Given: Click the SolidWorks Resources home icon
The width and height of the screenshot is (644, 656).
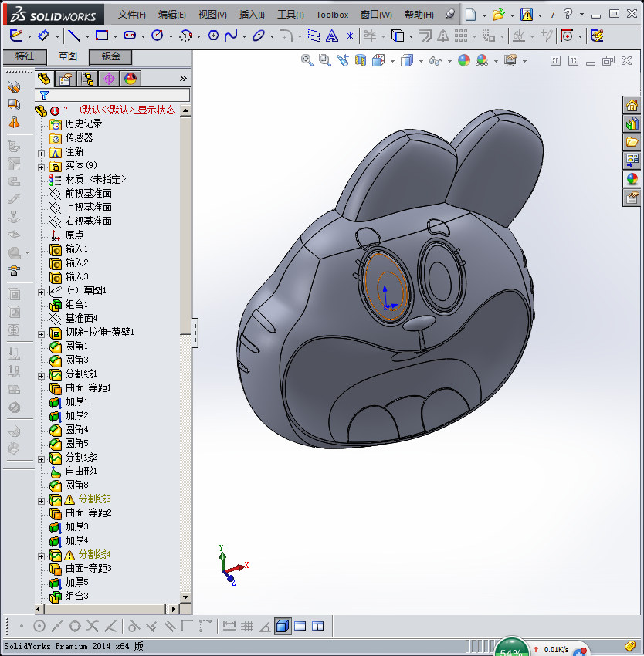Looking at the screenshot, I should click(x=632, y=105).
